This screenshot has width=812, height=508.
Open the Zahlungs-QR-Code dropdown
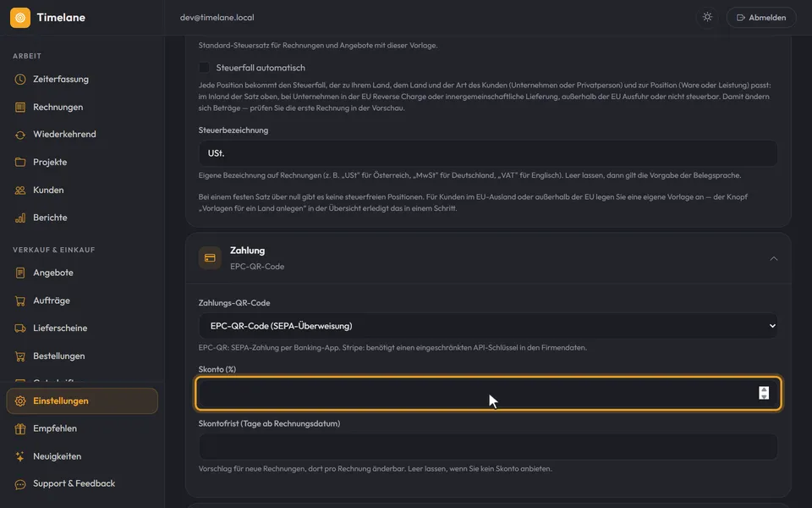click(x=488, y=326)
